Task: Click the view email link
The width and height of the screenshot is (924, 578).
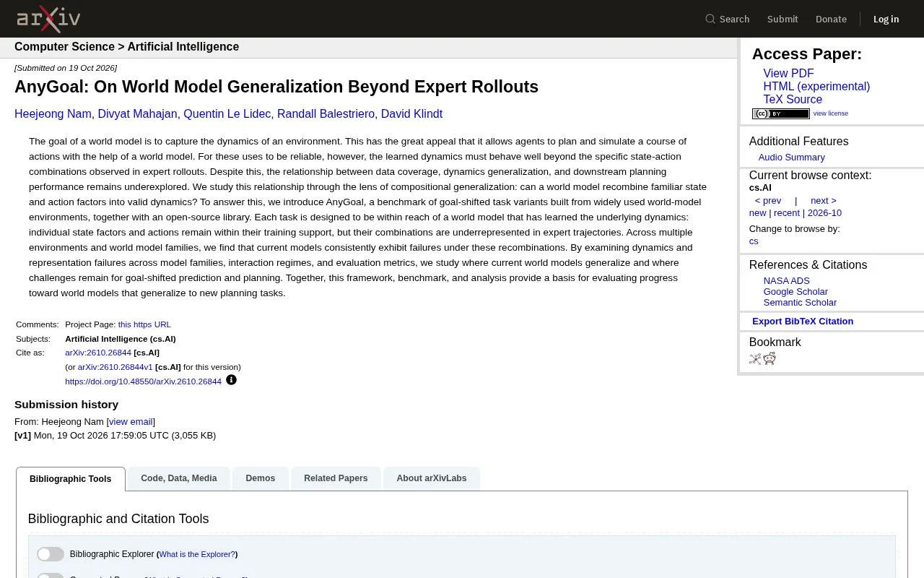Action: 131,422
